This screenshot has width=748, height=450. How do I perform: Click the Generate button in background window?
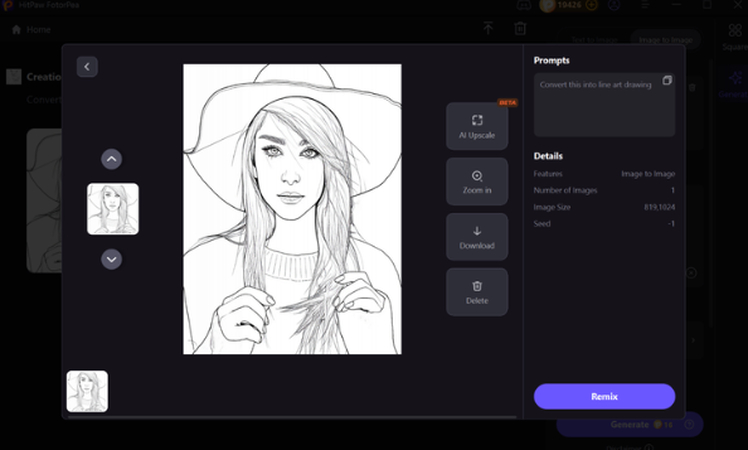630,425
